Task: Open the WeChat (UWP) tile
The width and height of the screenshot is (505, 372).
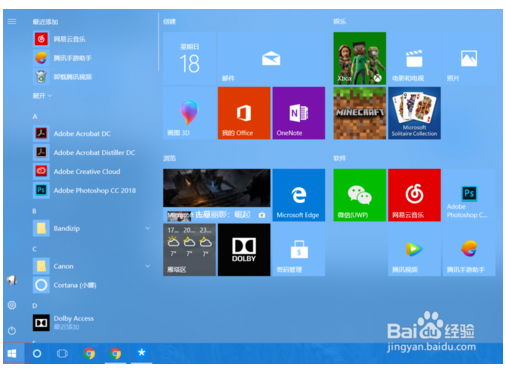Action: (360, 195)
